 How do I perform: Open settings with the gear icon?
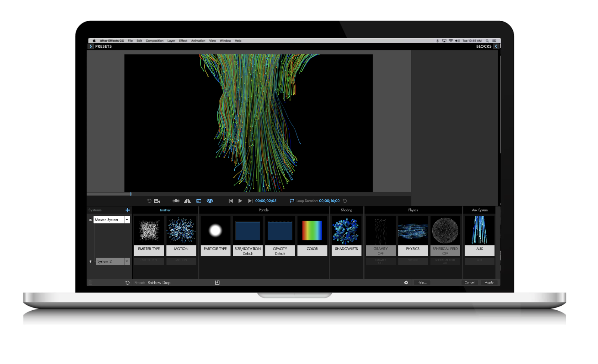[406, 283]
